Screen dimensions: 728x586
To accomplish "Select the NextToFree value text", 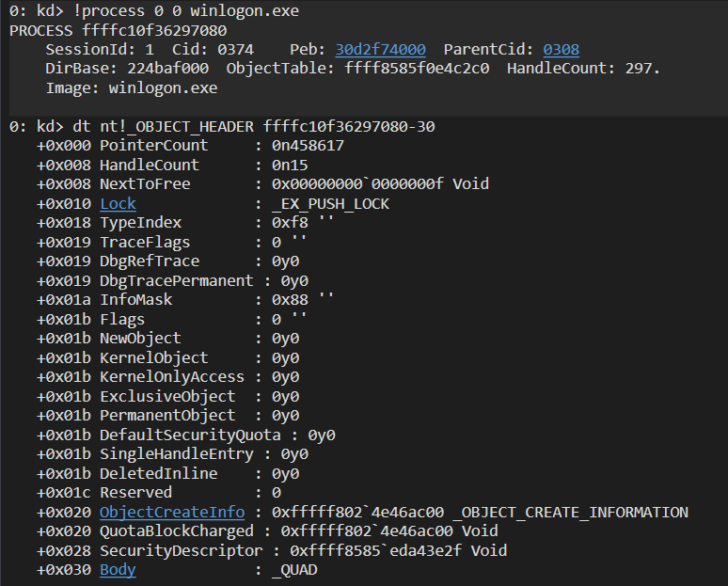I will 380,184.
